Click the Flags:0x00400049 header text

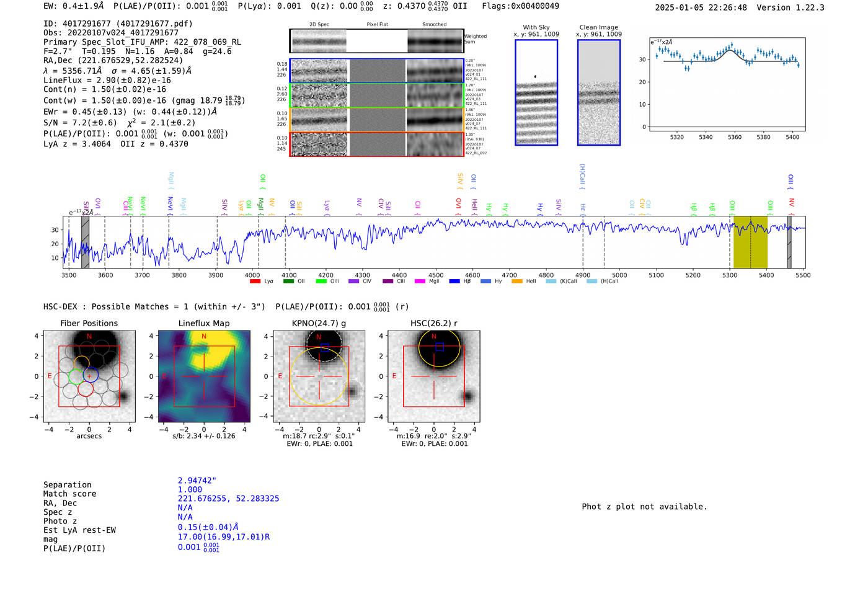pyautogui.click(x=521, y=6)
